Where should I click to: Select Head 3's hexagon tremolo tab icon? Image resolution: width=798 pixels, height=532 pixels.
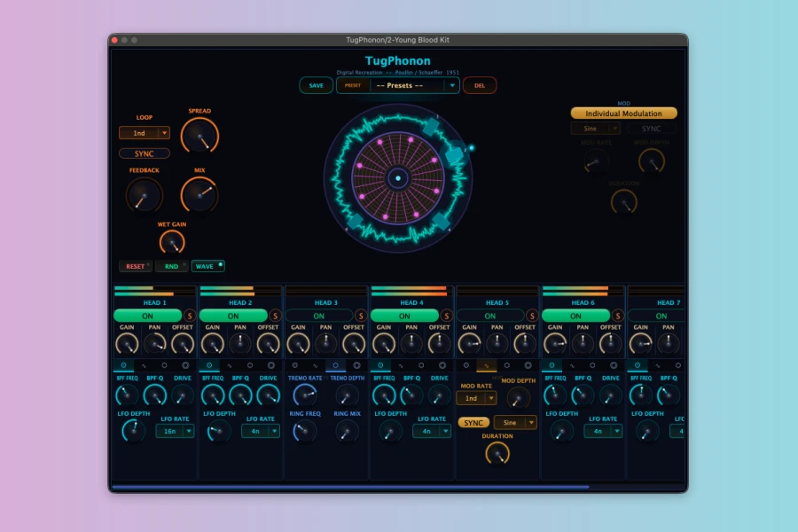[336, 364]
